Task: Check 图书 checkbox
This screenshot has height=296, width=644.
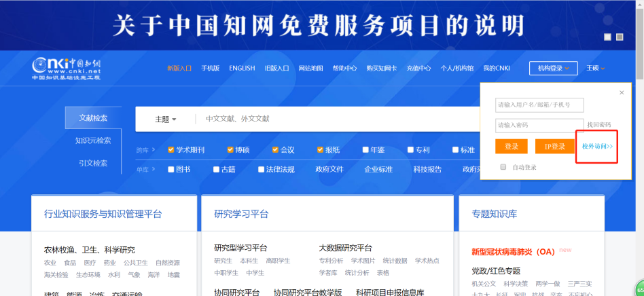Action: [x=171, y=169]
